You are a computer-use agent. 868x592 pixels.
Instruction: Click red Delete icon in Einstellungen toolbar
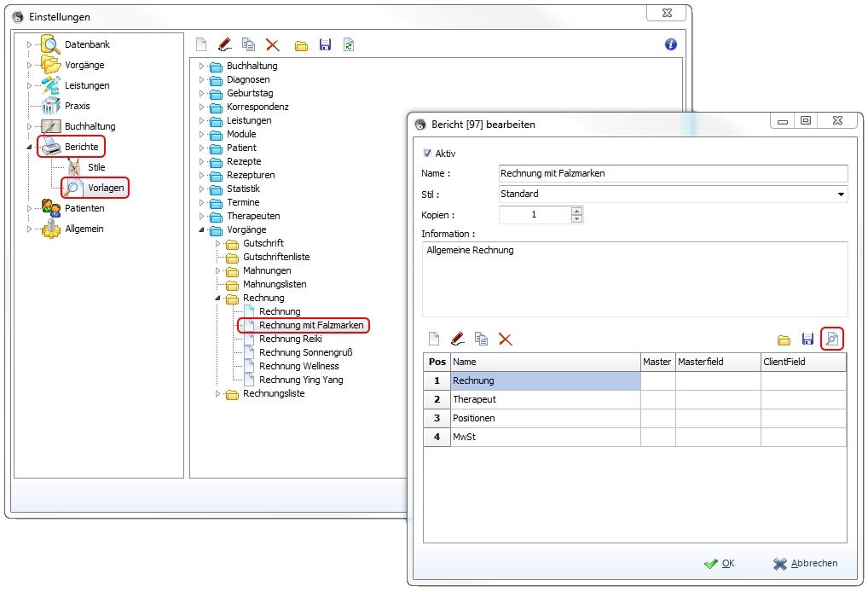click(272, 44)
